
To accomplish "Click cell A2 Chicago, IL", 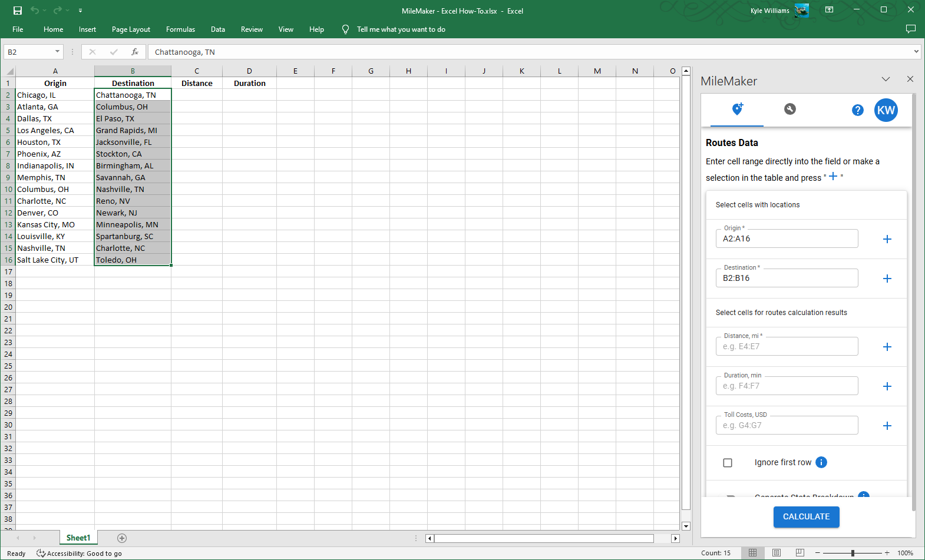I will pyautogui.click(x=55, y=95).
